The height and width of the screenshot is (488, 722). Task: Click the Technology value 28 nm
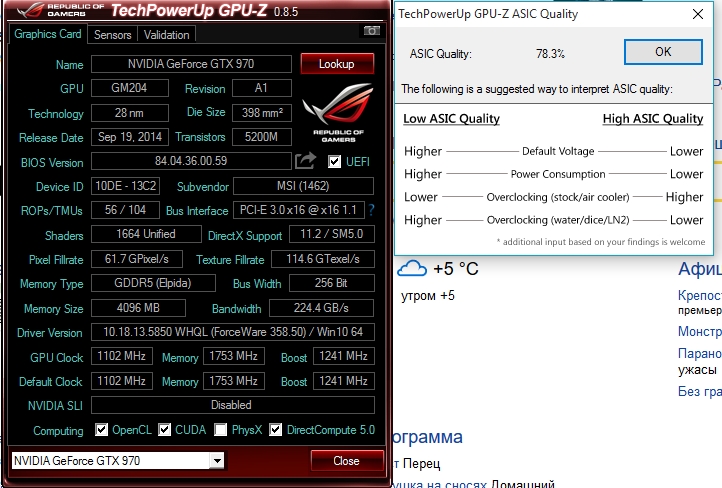pyautogui.click(x=129, y=113)
